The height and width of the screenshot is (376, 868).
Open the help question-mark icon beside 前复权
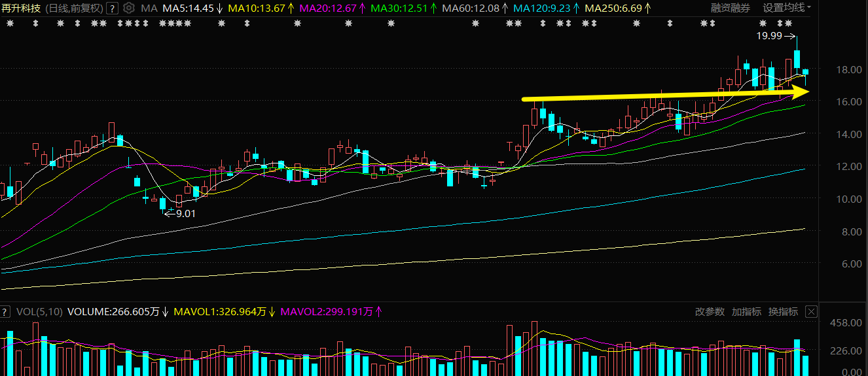click(x=112, y=9)
